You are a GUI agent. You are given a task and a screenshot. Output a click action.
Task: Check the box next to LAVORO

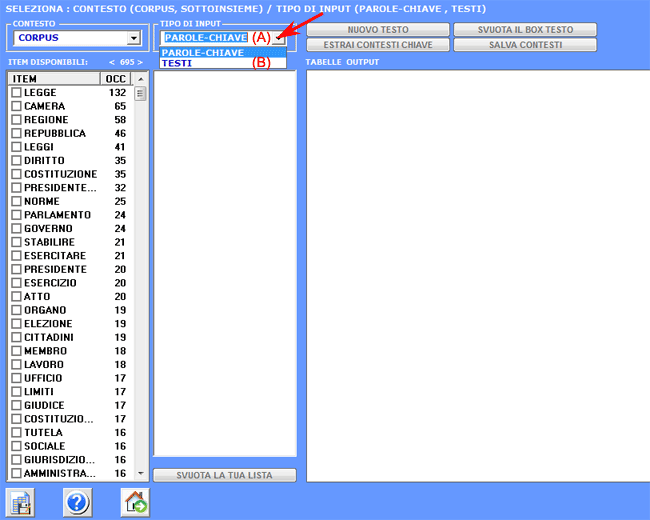(x=16, y=365)
